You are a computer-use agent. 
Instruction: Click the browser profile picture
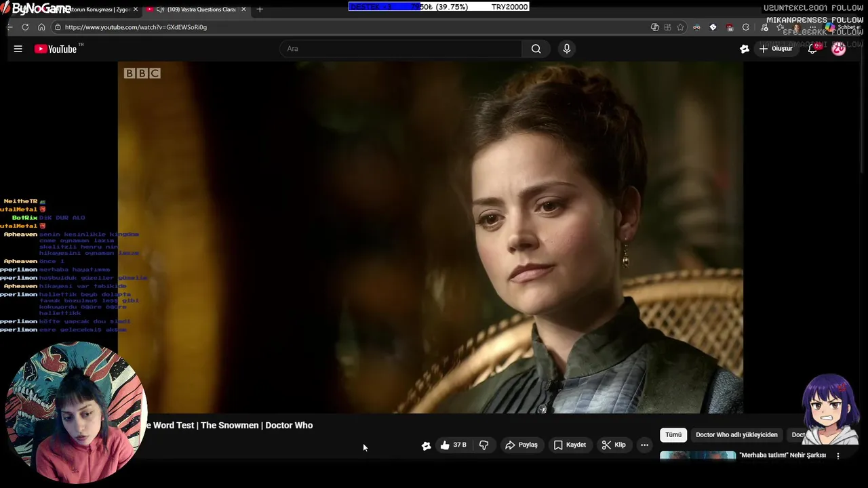point(796,27)
